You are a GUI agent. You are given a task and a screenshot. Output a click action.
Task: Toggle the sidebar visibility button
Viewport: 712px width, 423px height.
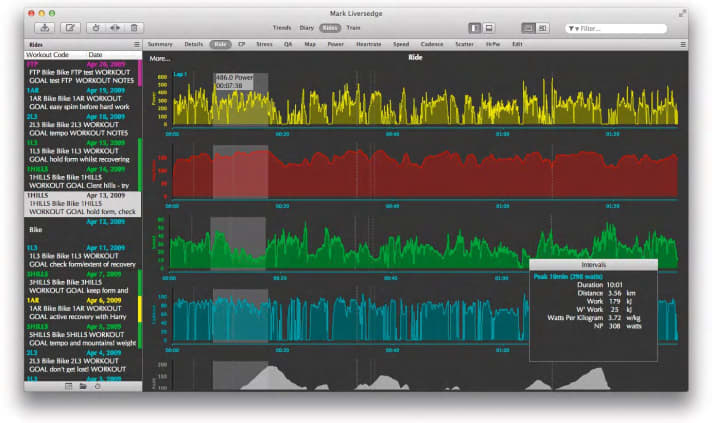tap(476, 28)
